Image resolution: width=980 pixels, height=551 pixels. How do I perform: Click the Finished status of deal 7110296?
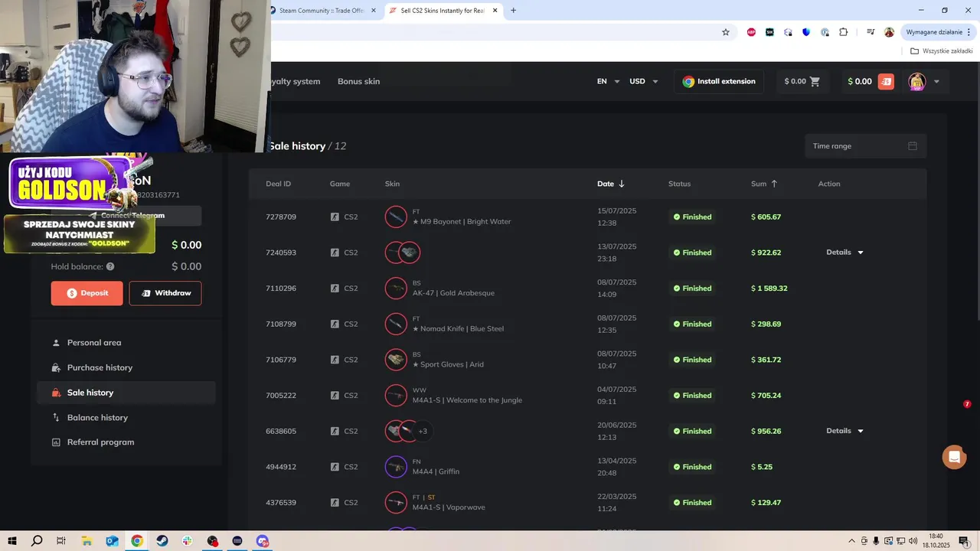[692, 289]
